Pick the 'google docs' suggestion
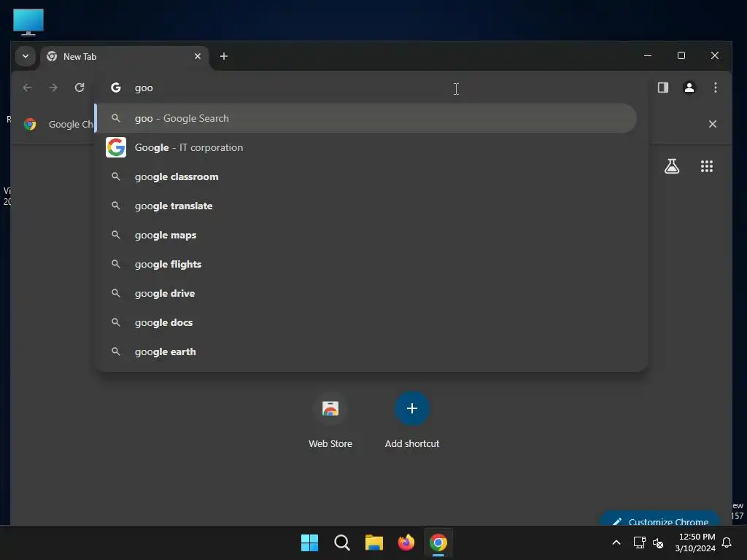This screenshot has height=560, width=747. [366, 322]
